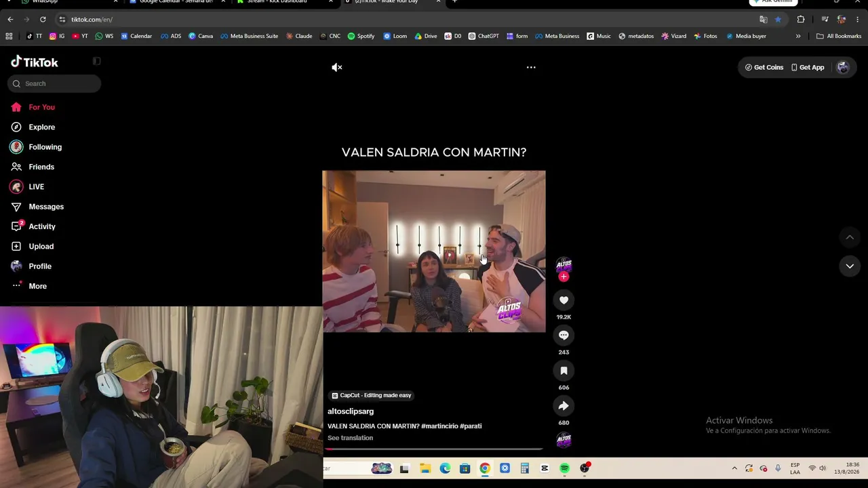Like the video with the heart icon
The width and height of the screenshot is (868, 488).
click(564, 300)
